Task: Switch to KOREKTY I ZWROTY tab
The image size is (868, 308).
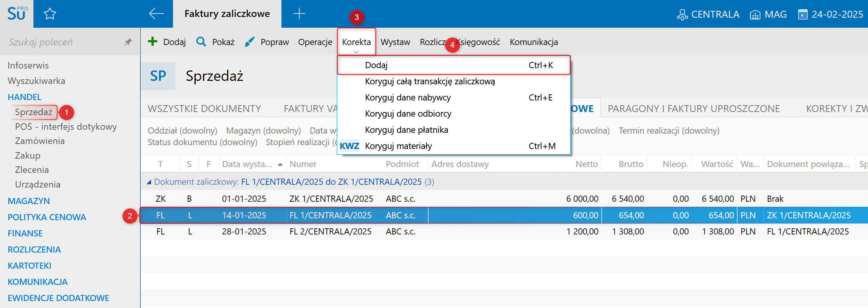Action: (x=837, y=109)
